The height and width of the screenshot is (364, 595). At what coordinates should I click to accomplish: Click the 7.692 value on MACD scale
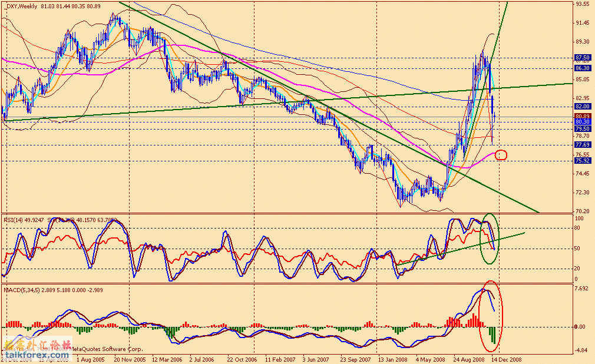[581, 289]
